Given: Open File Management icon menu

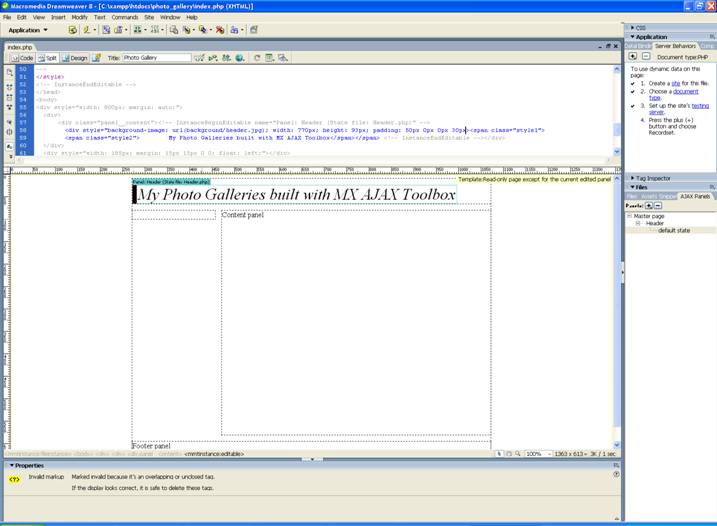Looking at the screenshot, I should [226, 58].
